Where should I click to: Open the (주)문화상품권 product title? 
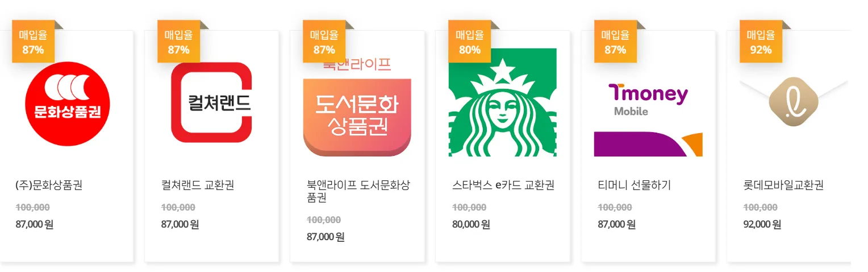pyautogui.click(x=49, y=185)
